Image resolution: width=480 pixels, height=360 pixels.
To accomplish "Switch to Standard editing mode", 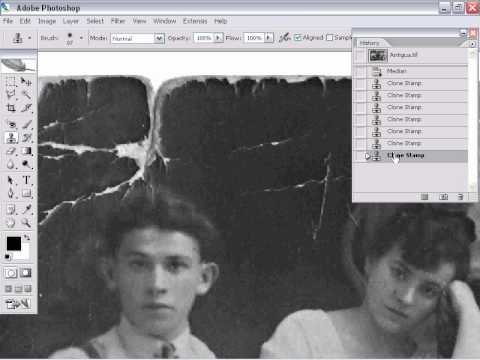I will pos(11,273).
